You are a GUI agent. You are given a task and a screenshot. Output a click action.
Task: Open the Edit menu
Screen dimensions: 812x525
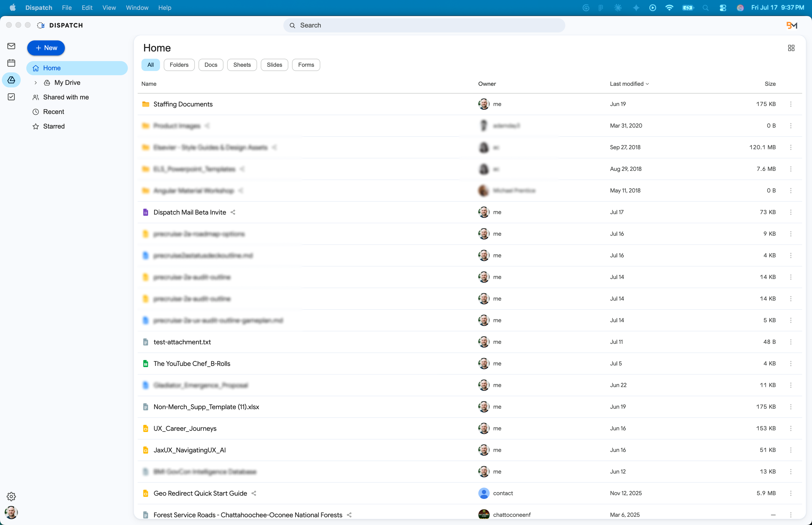pos(87,8)
